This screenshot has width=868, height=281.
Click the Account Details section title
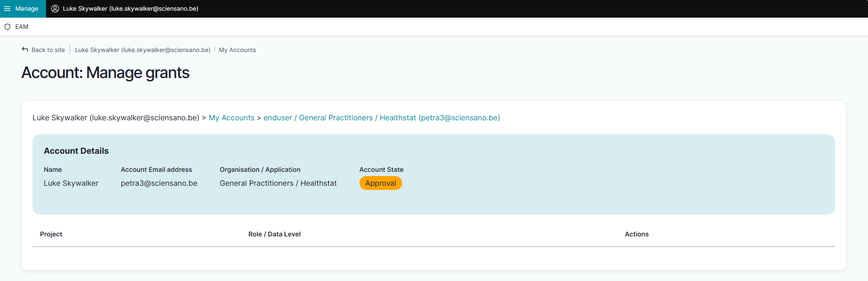76,151
